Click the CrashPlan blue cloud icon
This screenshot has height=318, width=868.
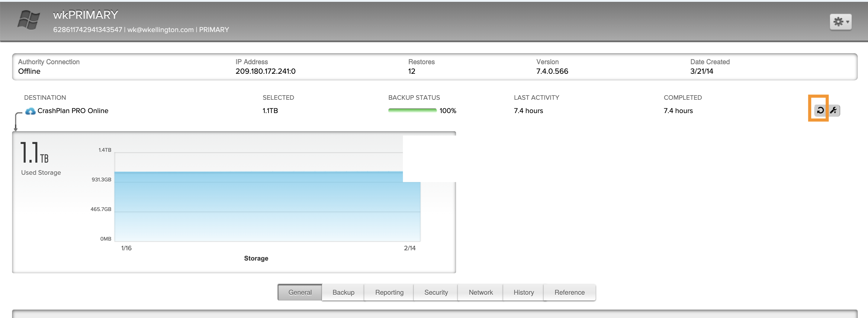[x=30, y=111]
